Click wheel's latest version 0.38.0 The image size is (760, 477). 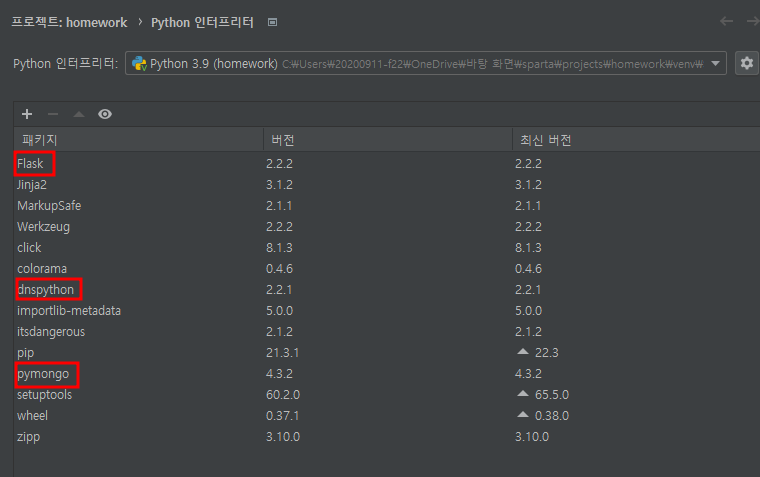click(552, 416)
